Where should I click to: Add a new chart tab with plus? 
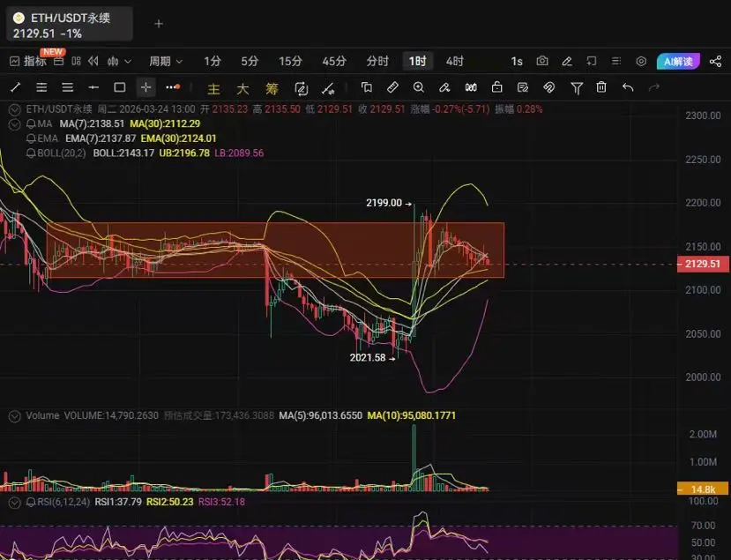click(x=159, y=24)
